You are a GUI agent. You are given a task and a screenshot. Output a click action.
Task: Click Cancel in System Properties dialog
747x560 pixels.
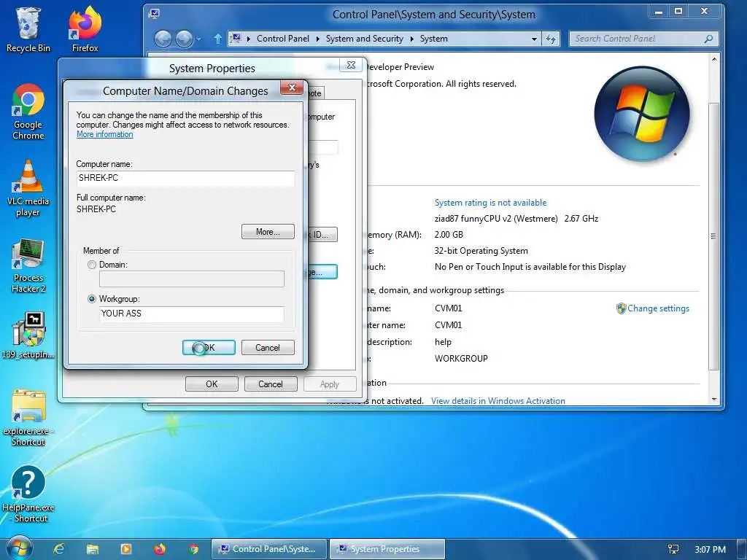click(271, 384)
